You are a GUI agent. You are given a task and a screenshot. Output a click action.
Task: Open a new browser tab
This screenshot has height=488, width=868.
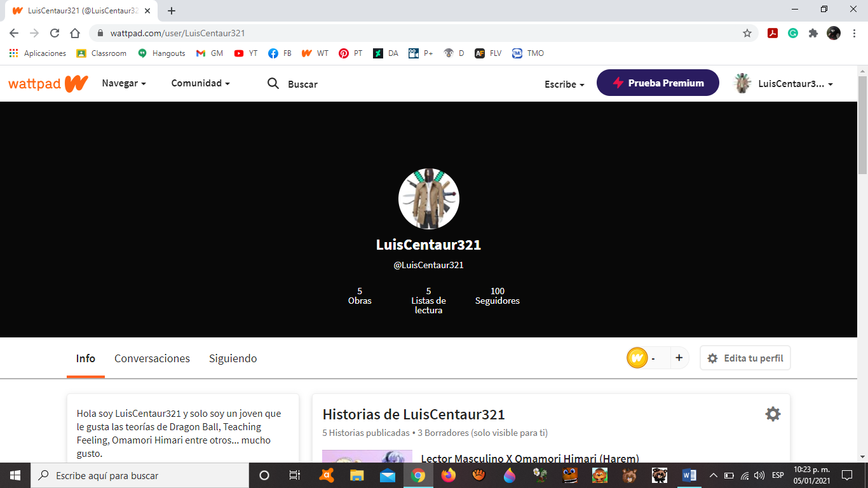(172, 11)
